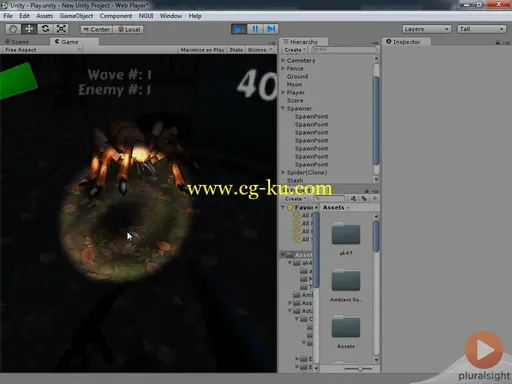
Task: Select Moon in Hierarchy
Action: 294,84
